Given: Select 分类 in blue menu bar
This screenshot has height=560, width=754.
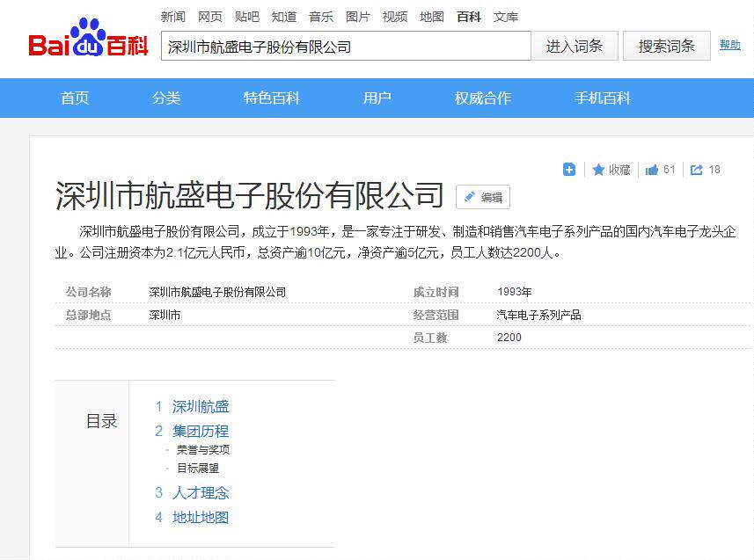Looking at the screenshot, I should pyautogui.click(x=166, y=98).
